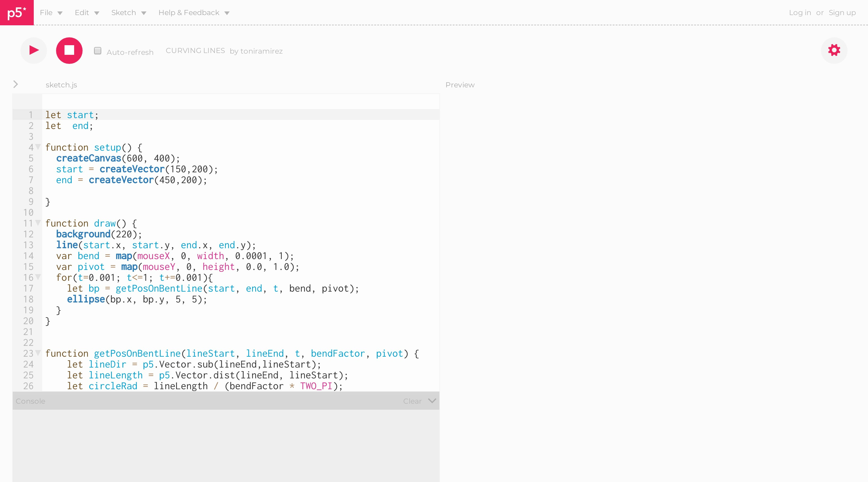Fold the setup function at line 4
Viewport: 868px width, 482px height.
tap(38, 147)
